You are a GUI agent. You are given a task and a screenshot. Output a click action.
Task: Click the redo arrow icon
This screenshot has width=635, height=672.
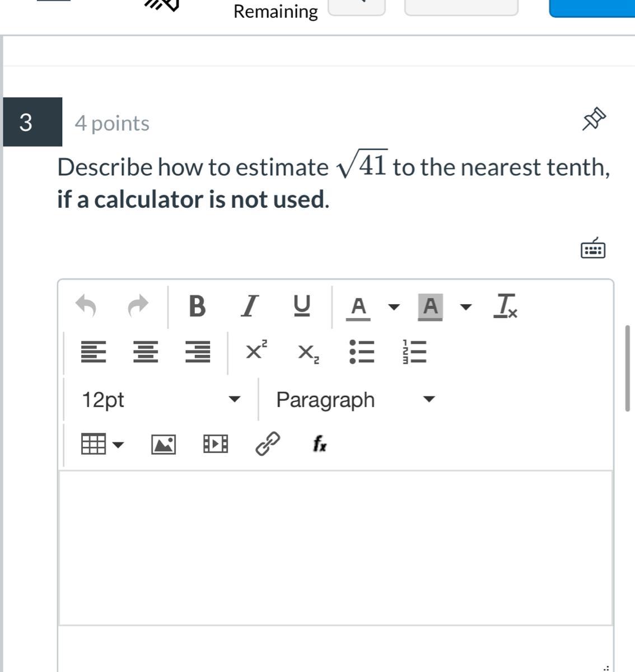click(x=138, y=306)
